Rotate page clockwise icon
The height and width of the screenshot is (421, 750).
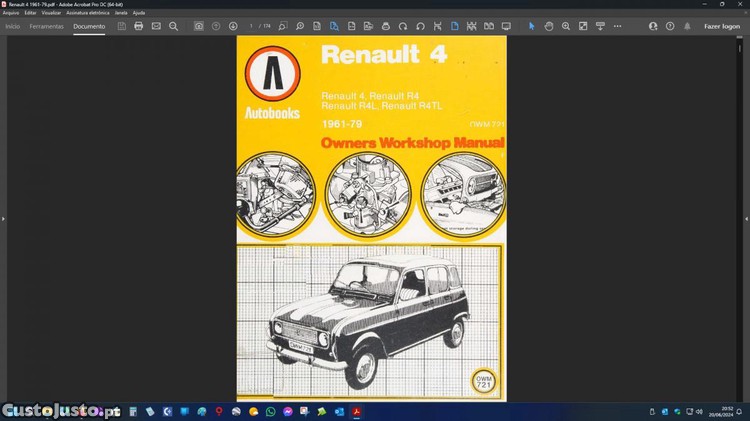[403, 26]
